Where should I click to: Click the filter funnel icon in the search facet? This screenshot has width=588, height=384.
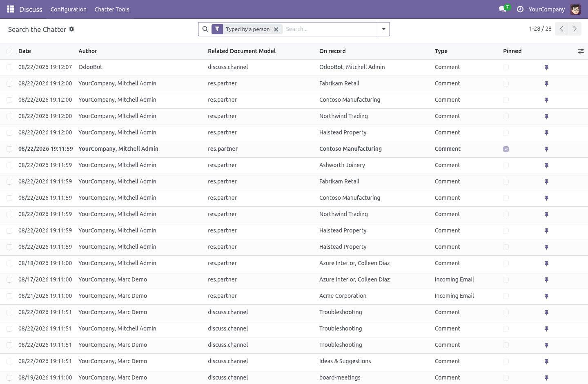coord(217,29)
